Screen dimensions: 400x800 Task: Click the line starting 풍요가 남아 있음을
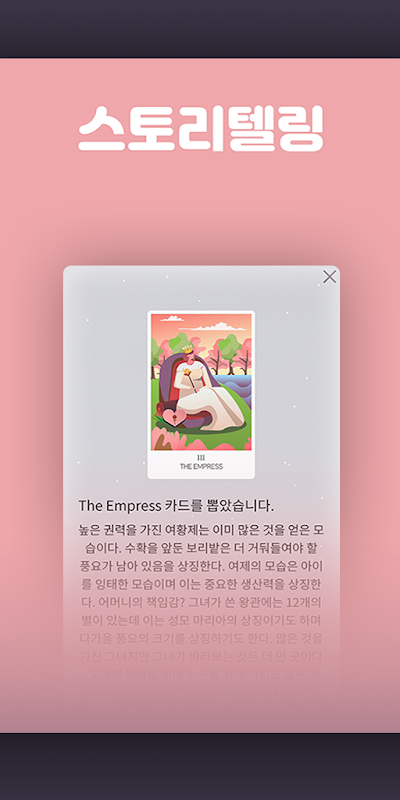[201, 566]
